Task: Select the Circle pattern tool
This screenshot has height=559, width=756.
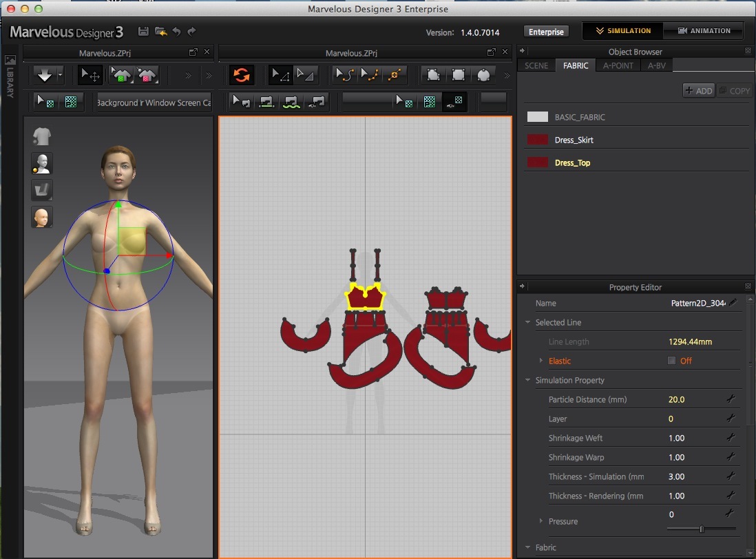Action: point(484,74)
